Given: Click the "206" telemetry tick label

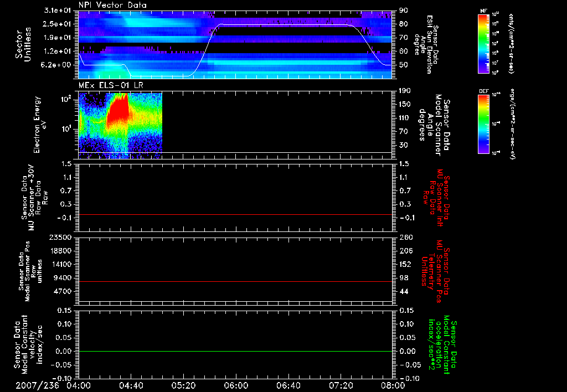Looking at the screenshot, I should tap(405, 251).
